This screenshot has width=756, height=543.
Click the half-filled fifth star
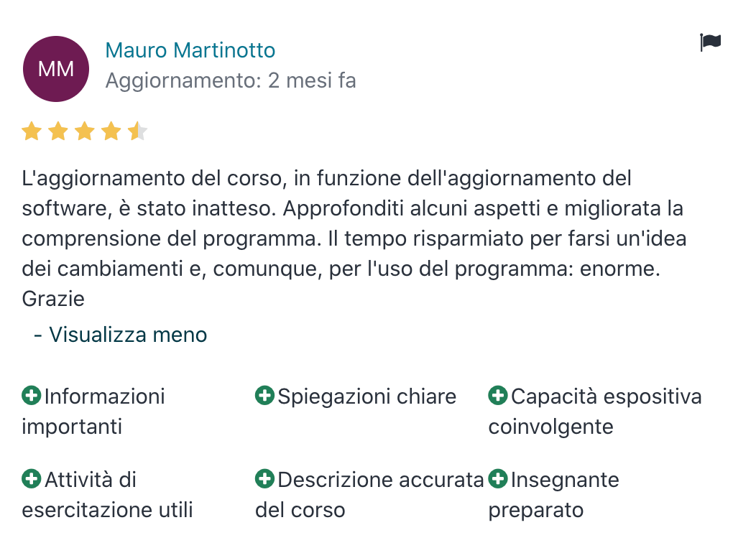tap(138, 131)
